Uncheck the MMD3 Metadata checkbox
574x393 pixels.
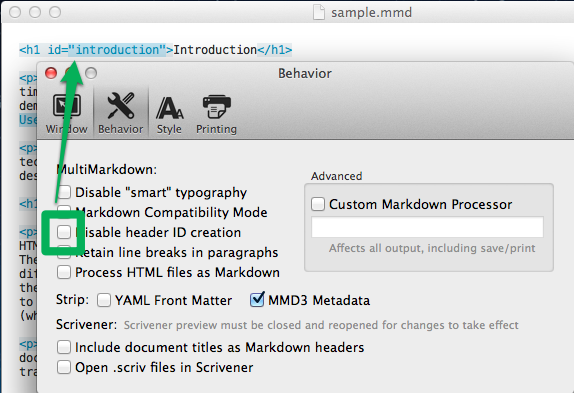click(x=257, y=300)
